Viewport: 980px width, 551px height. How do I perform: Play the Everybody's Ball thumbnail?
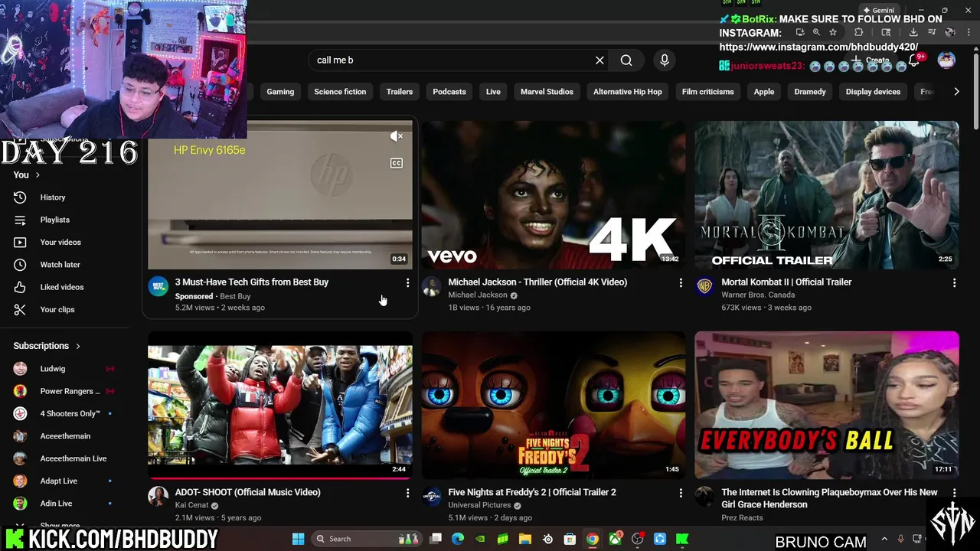[x=827, y=406]
